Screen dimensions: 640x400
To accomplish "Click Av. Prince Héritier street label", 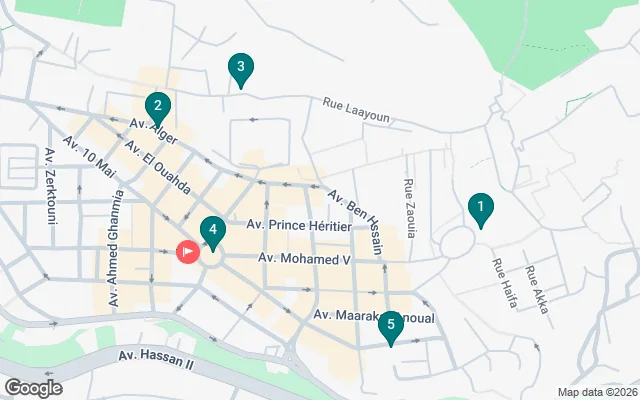I will [x=299, y=225].
